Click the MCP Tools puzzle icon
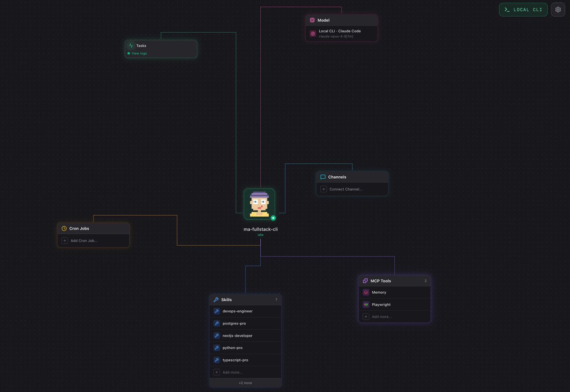The image size is (570, 392). pyautogui.click(x=365, y=281)
